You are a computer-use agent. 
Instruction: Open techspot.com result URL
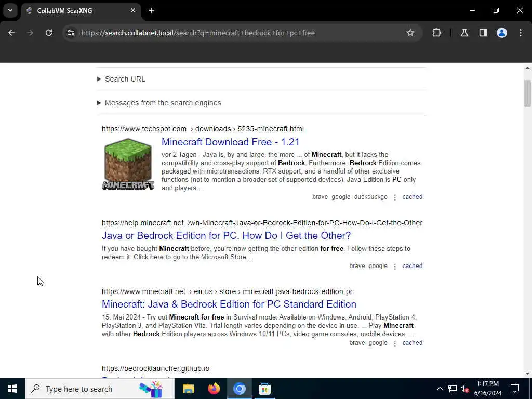[203, 129]
